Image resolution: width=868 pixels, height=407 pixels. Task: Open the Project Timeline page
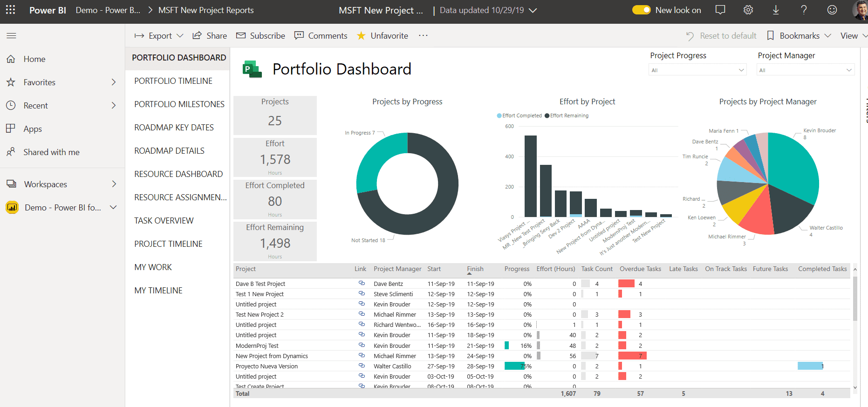(x=168, y=244)
